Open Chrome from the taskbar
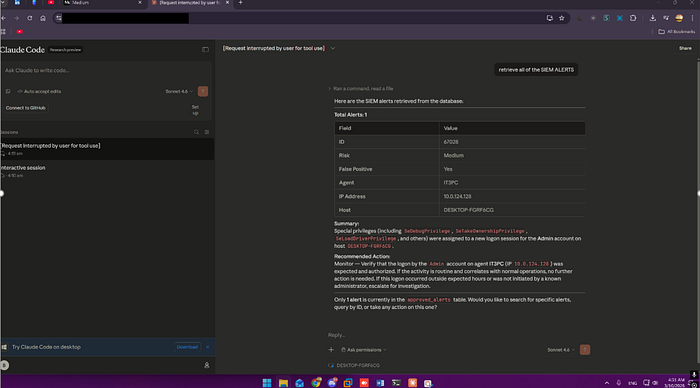Viewport: 700px width, 388px height. pos(316,383)
